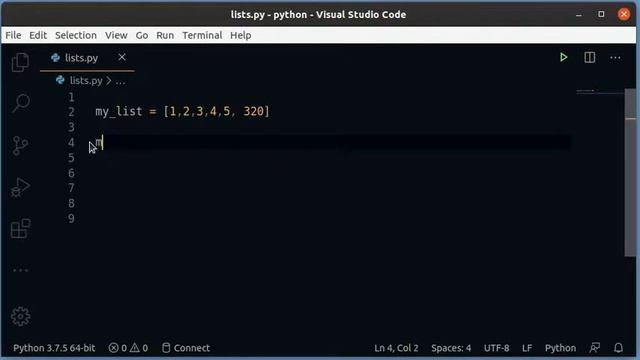Click on the number 320 in the list

pyautogui.click(x=253, y=111)
